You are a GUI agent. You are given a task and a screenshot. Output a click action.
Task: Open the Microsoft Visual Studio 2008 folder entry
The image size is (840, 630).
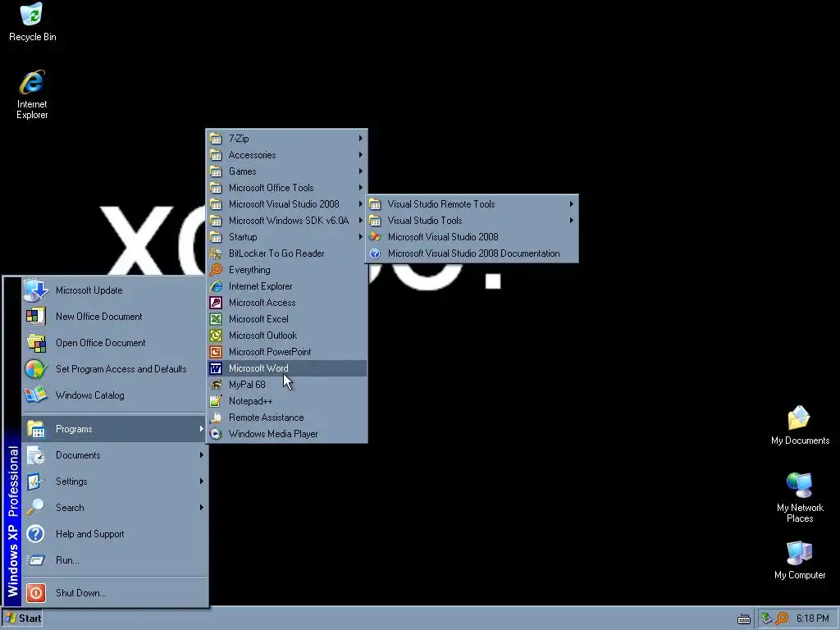[286, 204]
